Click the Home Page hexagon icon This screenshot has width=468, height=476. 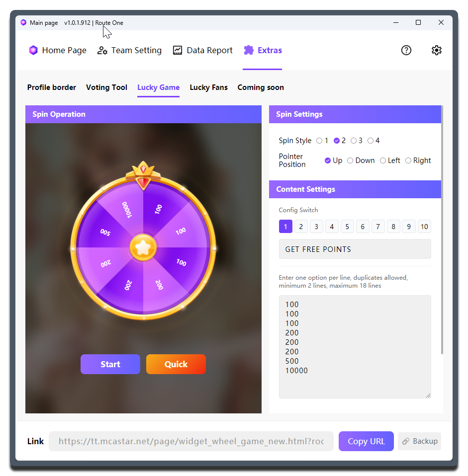(x=33, y=50)
